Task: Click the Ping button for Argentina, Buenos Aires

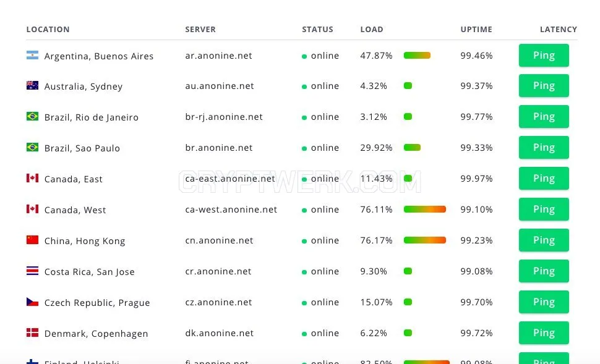Action: (544, 56)
